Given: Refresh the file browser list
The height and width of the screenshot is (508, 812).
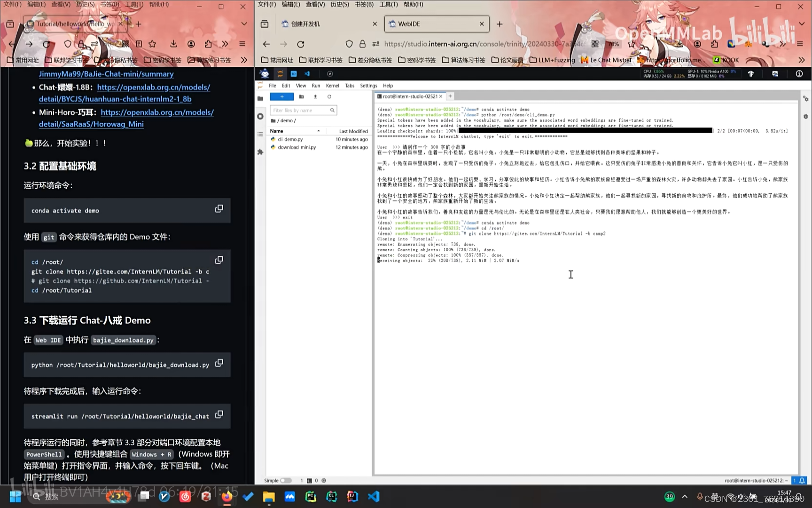Looking at the screenshot, I should pos(329,96).
